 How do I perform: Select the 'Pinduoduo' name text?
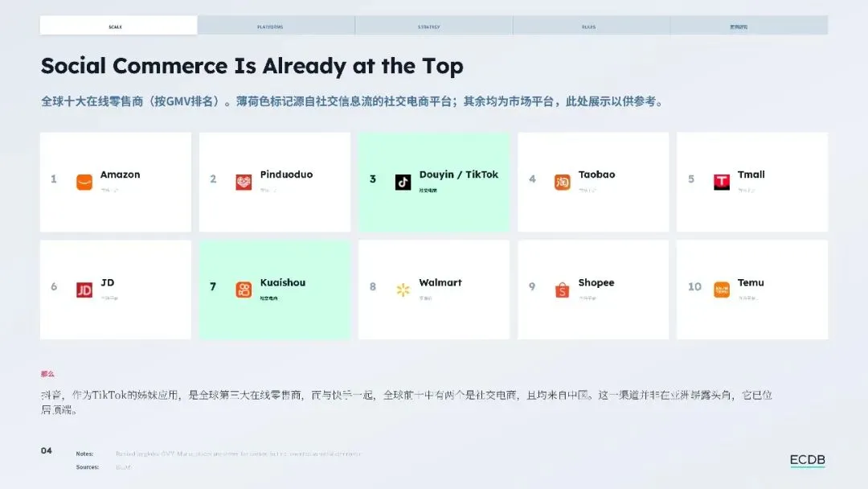tap(286, 175)
